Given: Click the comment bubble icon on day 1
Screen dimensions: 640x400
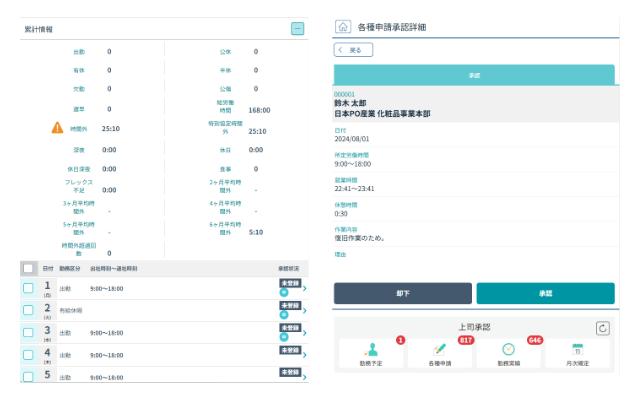Looking at the screenshot, I should tap(284, 292).
